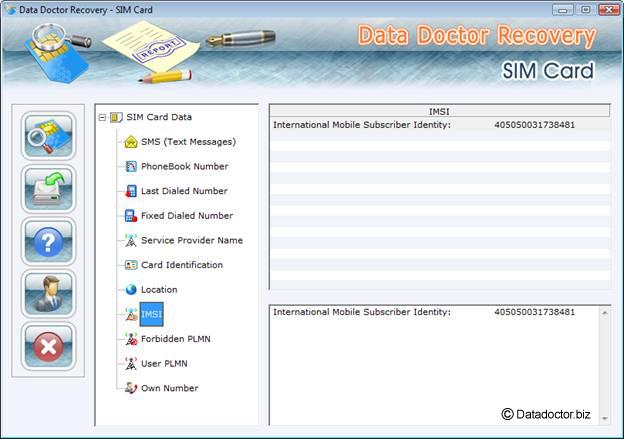Image resolution: width=624 pixels, height=439 pixels.
Task: Select Last Dialed Number in the tree
Action: (184, 191)
